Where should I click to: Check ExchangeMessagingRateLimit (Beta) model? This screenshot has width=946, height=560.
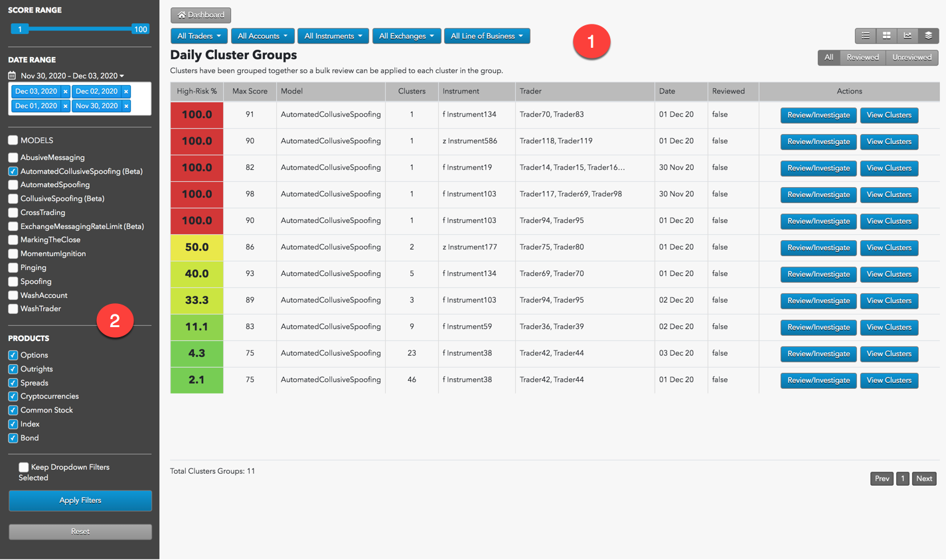pyautogui.click(x=13, y=226)
